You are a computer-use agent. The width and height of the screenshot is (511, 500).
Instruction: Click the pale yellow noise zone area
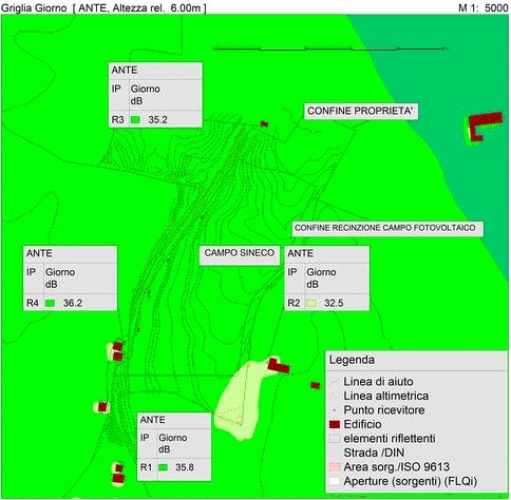click(x=238, y=400)
